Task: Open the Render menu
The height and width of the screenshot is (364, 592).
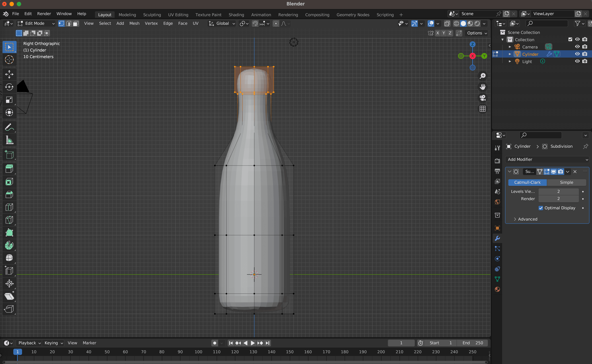Action: coord(44,14)
